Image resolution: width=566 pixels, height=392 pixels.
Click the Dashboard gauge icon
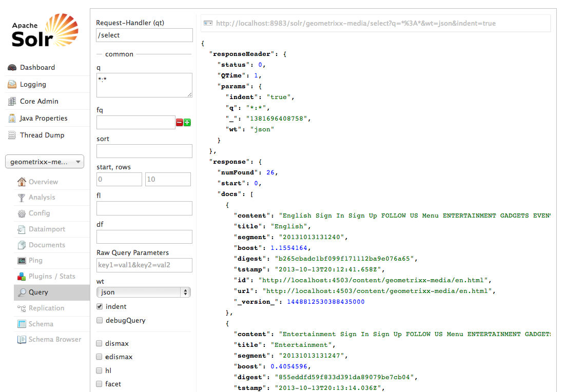tap(12, 68)
